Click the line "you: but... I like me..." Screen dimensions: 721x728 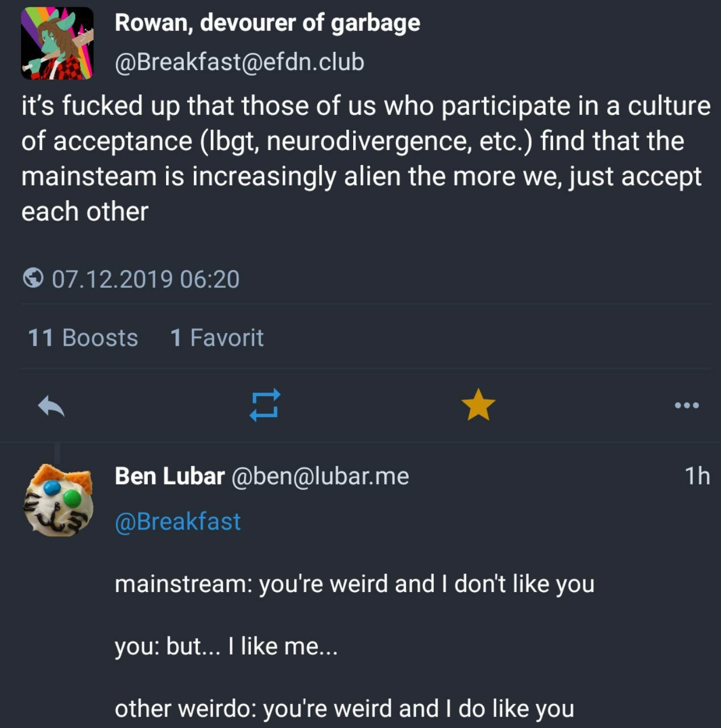[226, 646]
